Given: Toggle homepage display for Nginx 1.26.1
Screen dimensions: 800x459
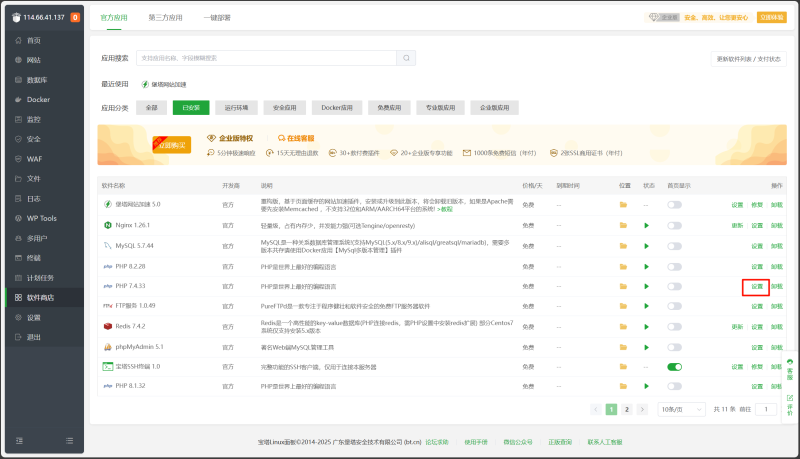Looking at the screenshot, I should click(674, 225).
